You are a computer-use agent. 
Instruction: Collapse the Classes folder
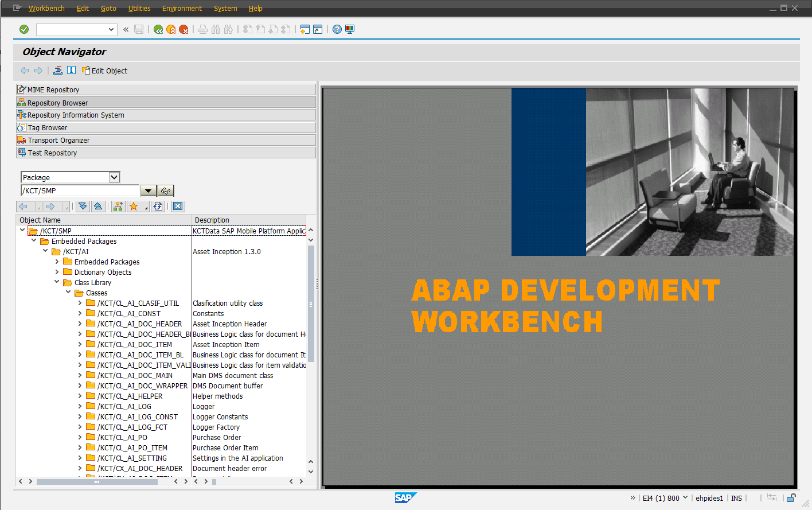(x=68, y=293)
